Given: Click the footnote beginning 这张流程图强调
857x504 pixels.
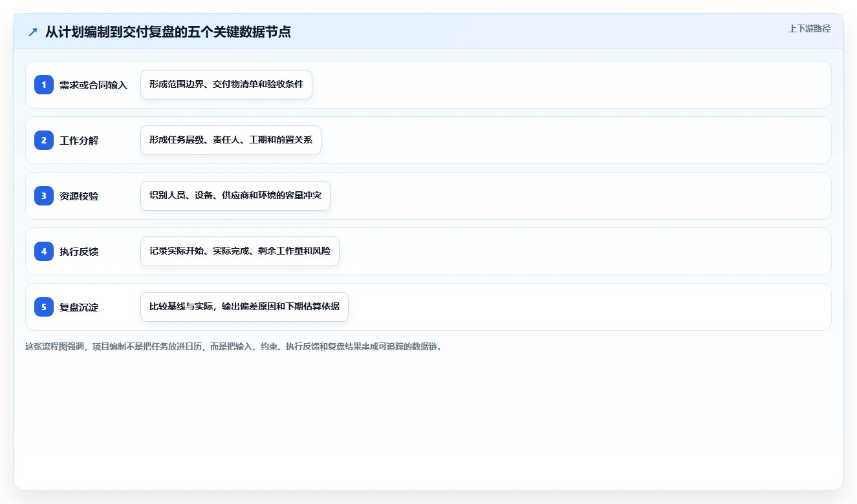Looking at the screenshot, I should pos(233,346).
